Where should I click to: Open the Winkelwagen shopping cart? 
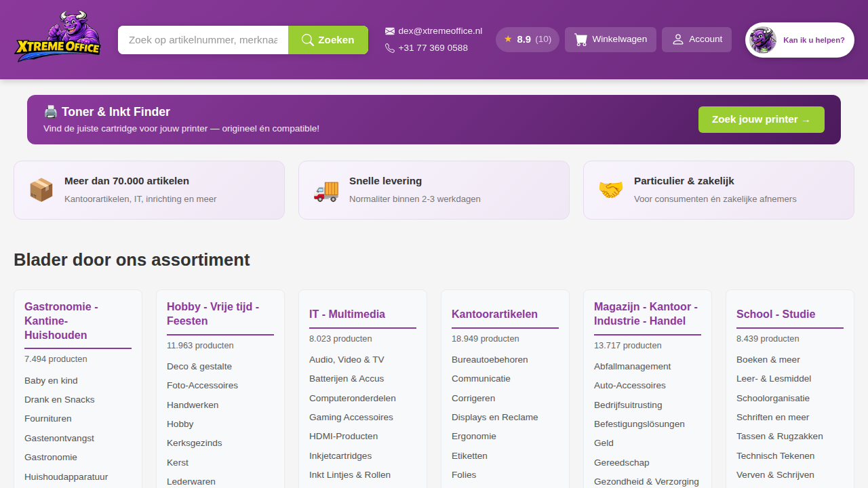pyautogui.click(x=610, y=39)
